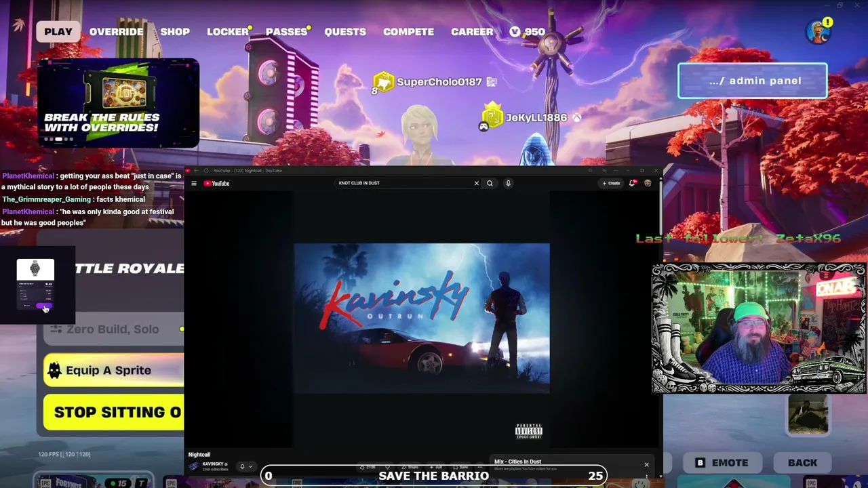Click the admin panel overlay button

[753, 81]
